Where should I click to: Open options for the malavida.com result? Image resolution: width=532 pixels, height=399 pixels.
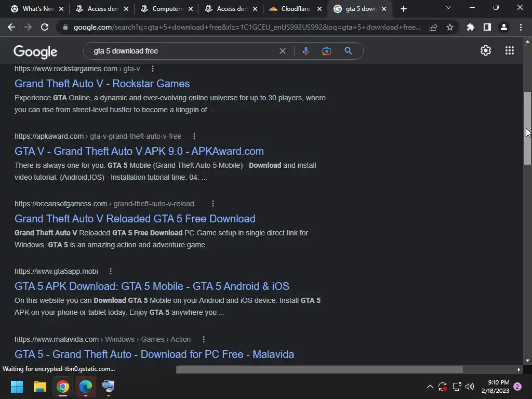pos(204,339)
